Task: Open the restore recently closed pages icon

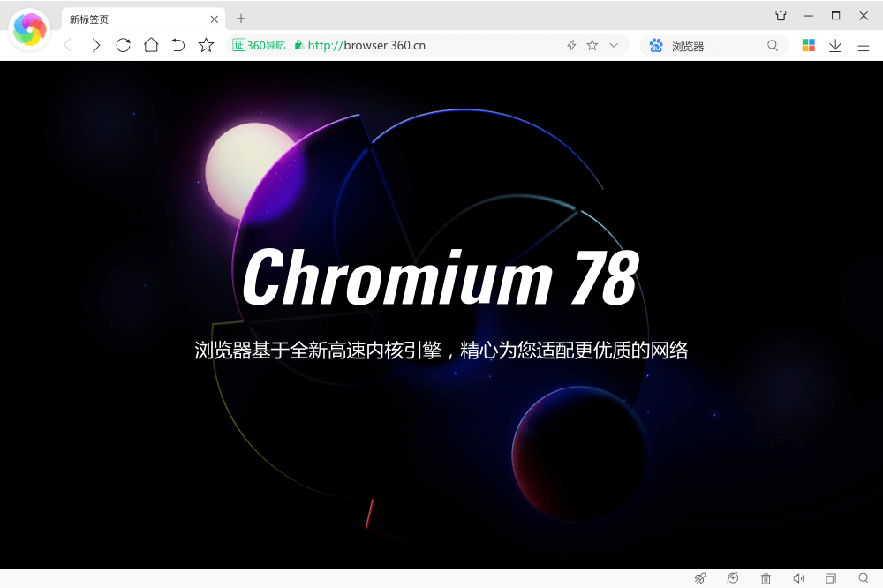Action: pos(733,578)
